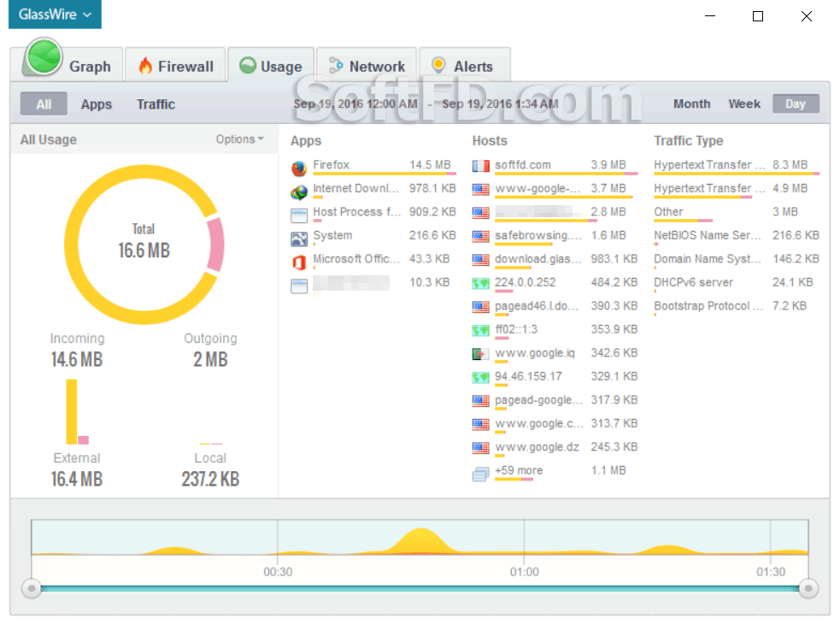This screenshot has height=625, width=840.
Task: Show usage by Month
Action: [x=691, y=103]
